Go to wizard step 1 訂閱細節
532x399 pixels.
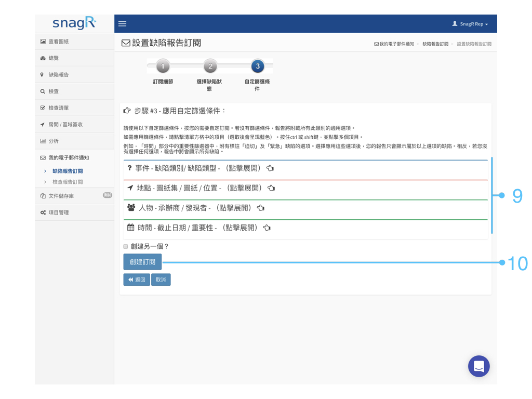click(163, 66)
